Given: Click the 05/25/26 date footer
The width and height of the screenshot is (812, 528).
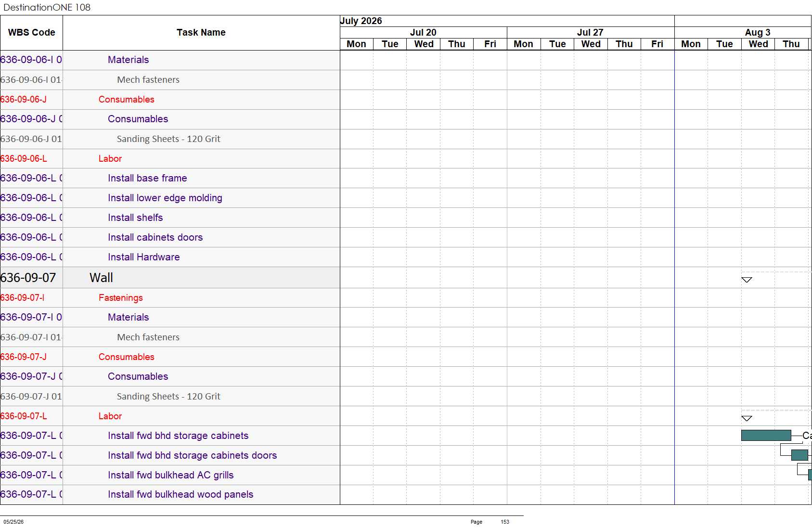Looking at the screenshot, I should tap(13, 522).
